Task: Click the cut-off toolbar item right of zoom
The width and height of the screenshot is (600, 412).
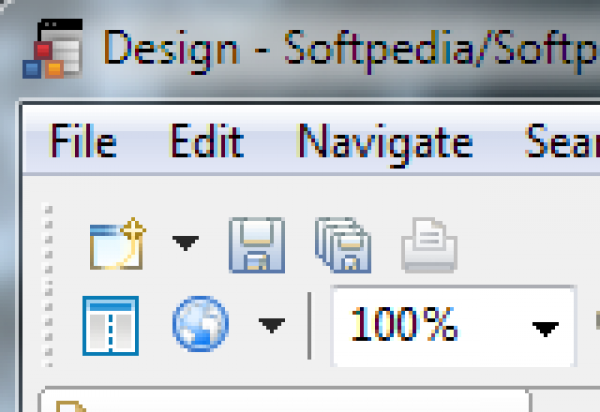Action: pos(596,322)
